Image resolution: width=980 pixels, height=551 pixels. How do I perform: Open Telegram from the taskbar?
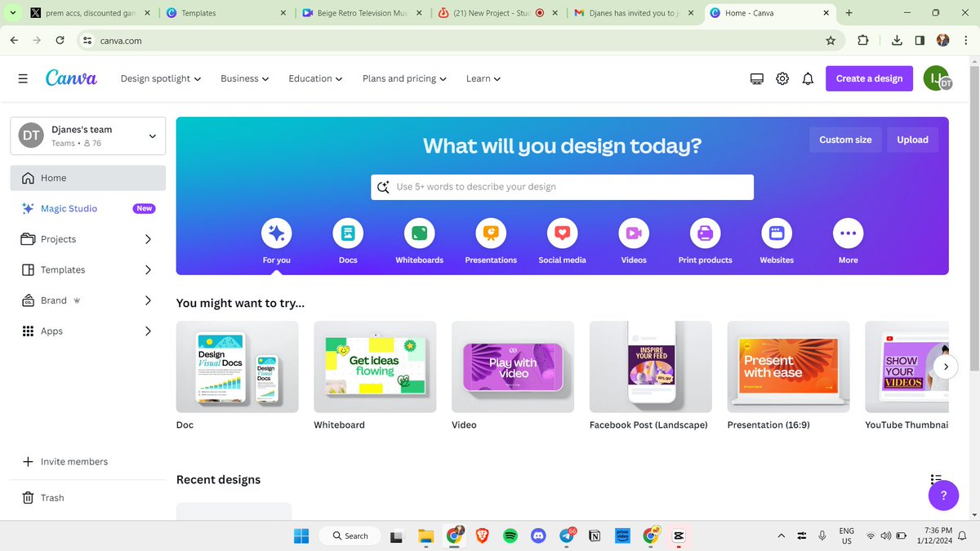(567, 535)
